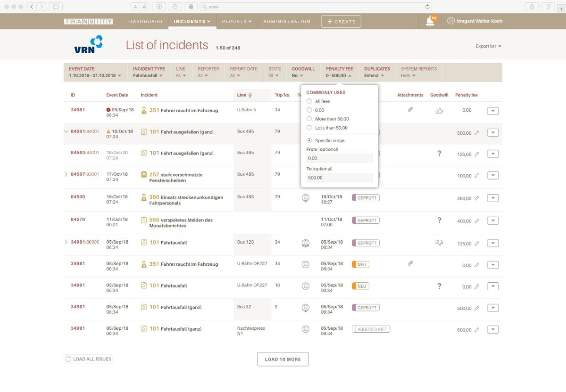Close the Penalty Fee filter dropdown
Viewport: 566px width, 392px height.
[x=339, y=72]
